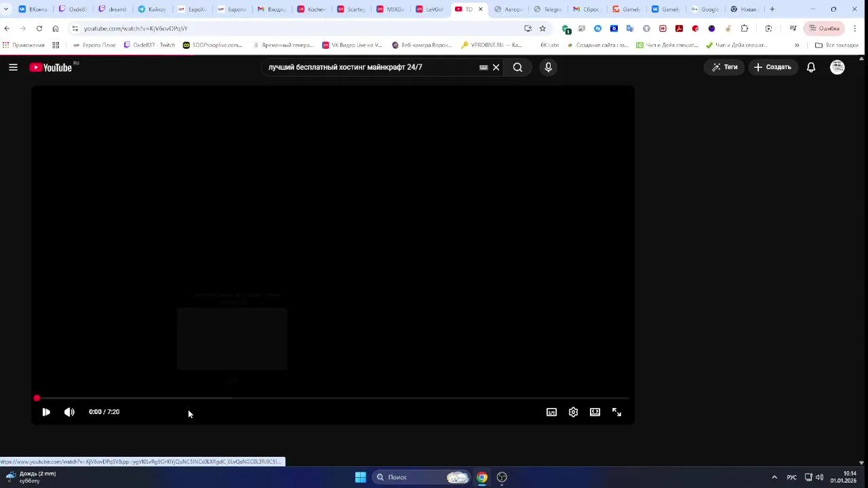868x488 pixels.
Task: Open the browser home page
Action: pyautogui.click(x=56, y=28)
